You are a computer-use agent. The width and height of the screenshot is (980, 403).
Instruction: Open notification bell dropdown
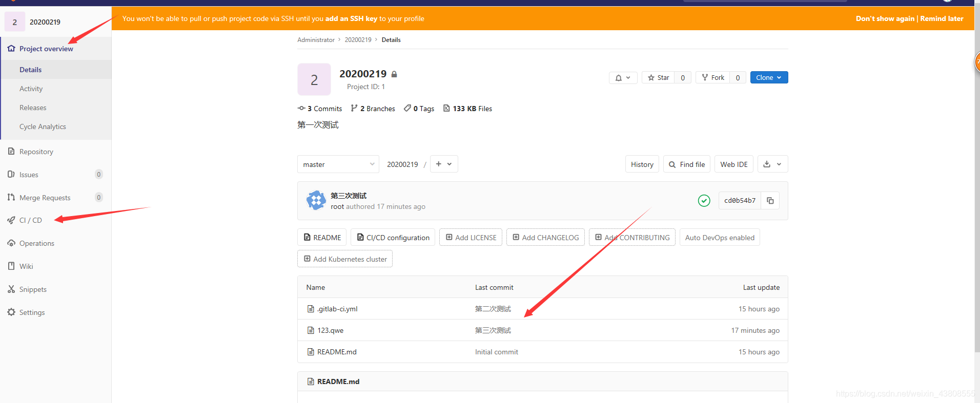(623, 78)
